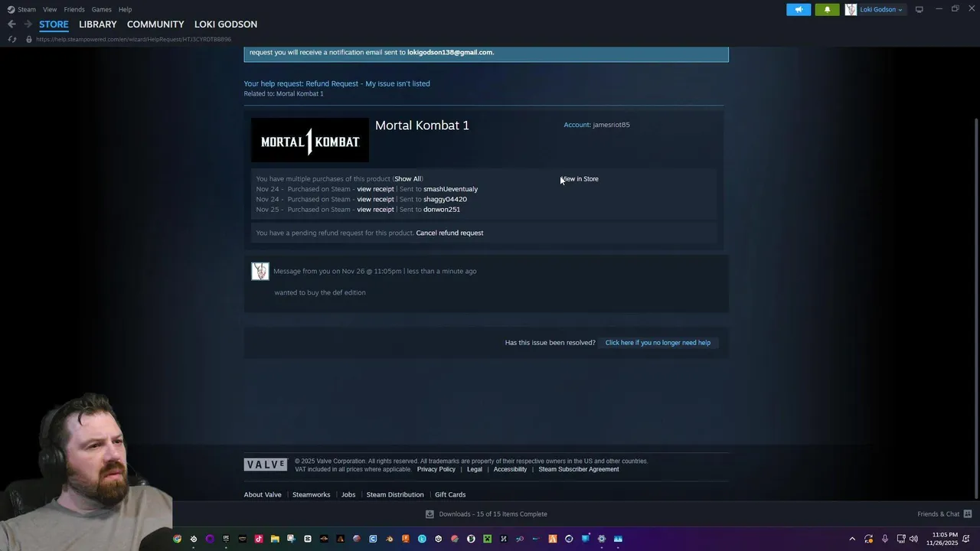Click the help page URL address

133,39
